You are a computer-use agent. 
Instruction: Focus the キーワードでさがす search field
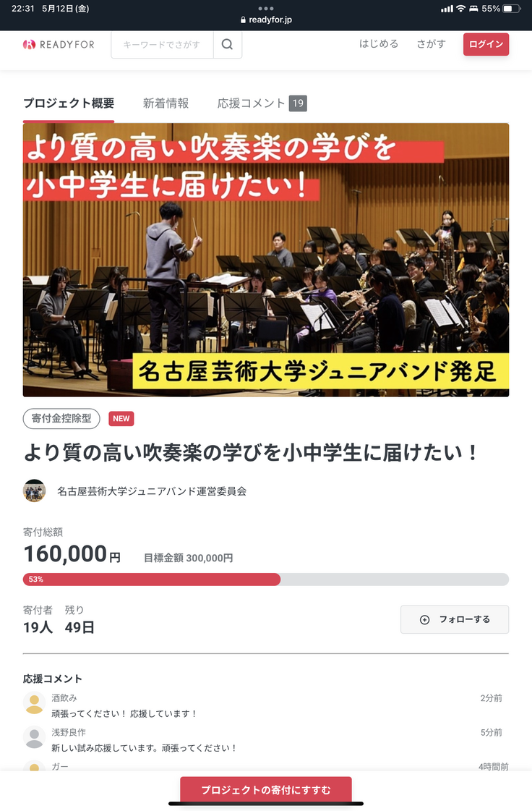point(163,44)
